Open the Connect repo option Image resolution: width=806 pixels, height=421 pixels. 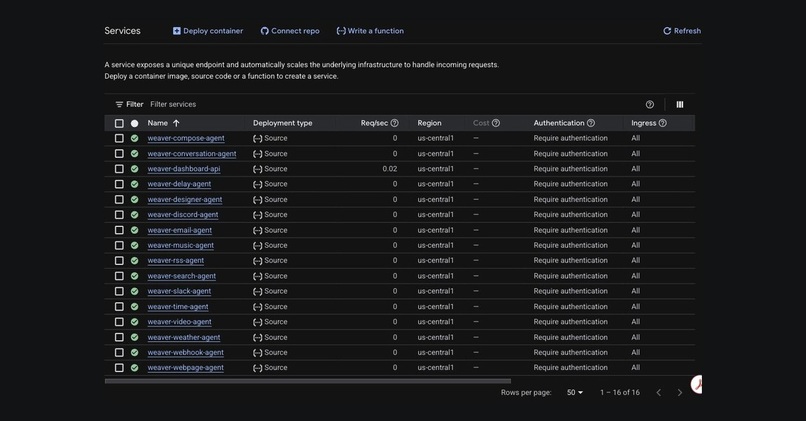pos(290,31)
